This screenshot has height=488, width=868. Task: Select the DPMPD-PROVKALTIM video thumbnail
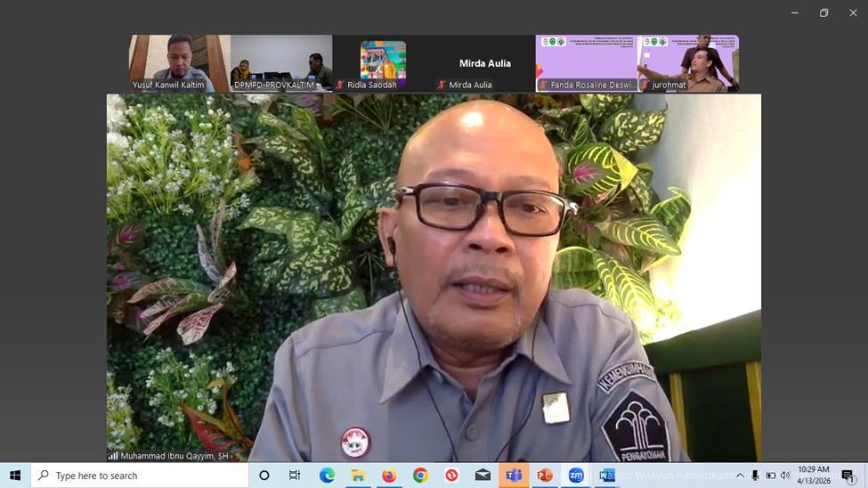click(281, 63)
